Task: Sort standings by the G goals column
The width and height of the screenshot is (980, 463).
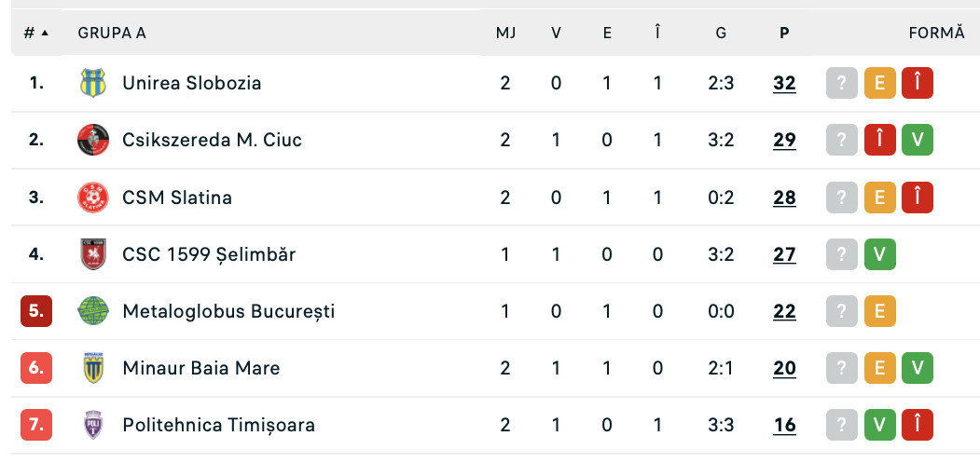Action: click(721, 33)
